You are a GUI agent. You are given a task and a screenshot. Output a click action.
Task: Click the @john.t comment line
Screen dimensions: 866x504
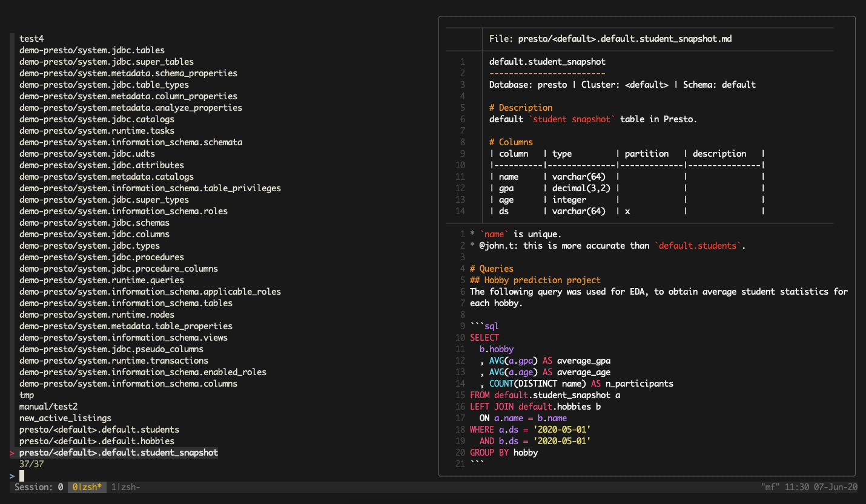tap(608, 246)
